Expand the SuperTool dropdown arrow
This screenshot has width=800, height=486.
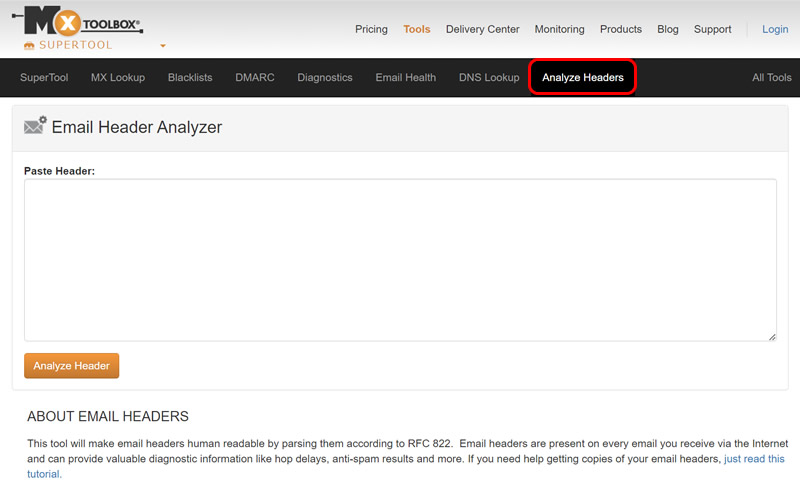[163, 46]
